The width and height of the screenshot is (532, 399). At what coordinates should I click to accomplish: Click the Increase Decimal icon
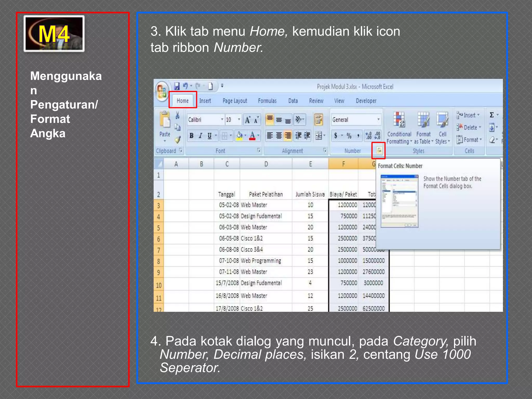click(368, 136)
